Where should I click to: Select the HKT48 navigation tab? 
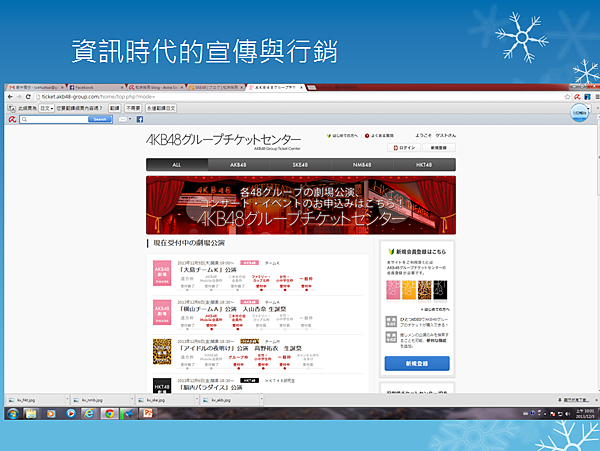click(424, 165)
